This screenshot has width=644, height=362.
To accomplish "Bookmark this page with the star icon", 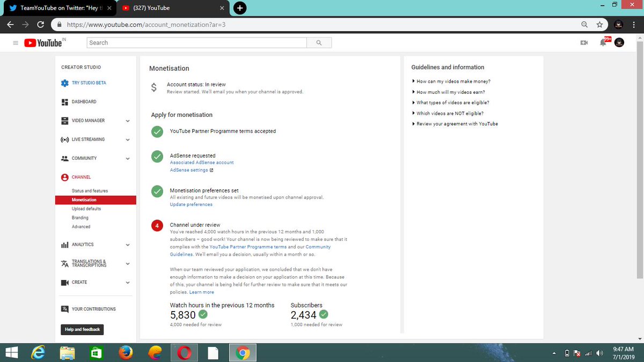I will (599, 25).
